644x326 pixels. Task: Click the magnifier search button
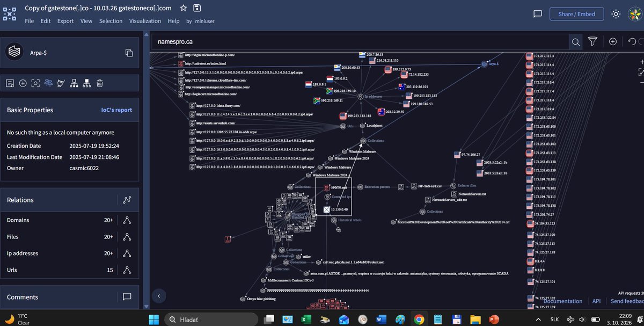click(575, 41)
